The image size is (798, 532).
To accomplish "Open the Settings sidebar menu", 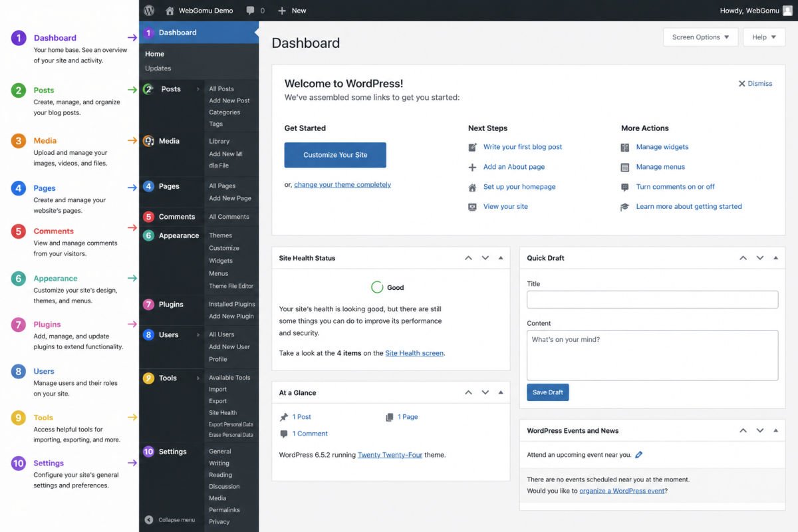I will tap(172, 452).
